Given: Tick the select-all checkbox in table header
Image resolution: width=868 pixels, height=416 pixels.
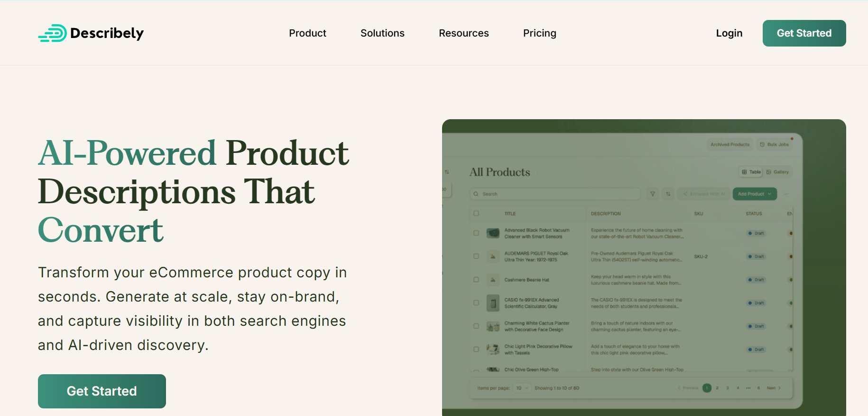Looking at the screenshot, I should click(476, 214).
